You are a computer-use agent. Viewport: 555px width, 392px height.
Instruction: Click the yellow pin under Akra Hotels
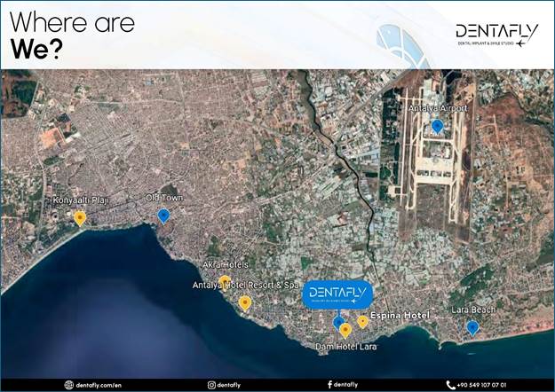coord(226,281)
